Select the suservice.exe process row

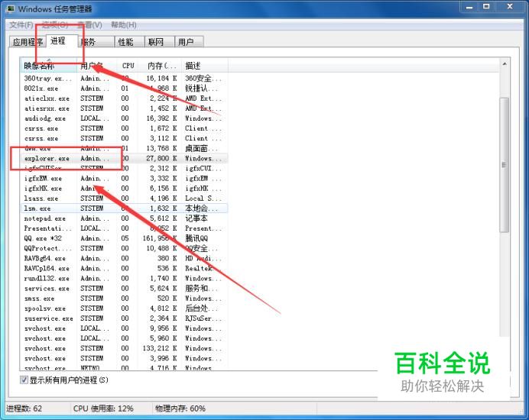point(124,318)
